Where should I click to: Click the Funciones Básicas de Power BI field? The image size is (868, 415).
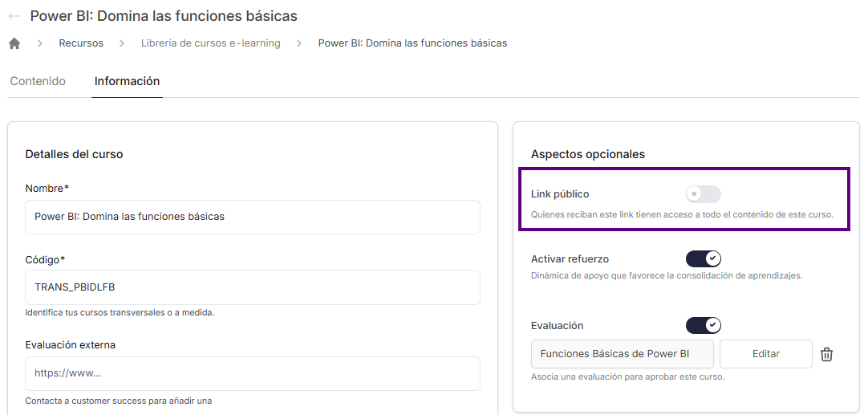(x=623, y=354)
